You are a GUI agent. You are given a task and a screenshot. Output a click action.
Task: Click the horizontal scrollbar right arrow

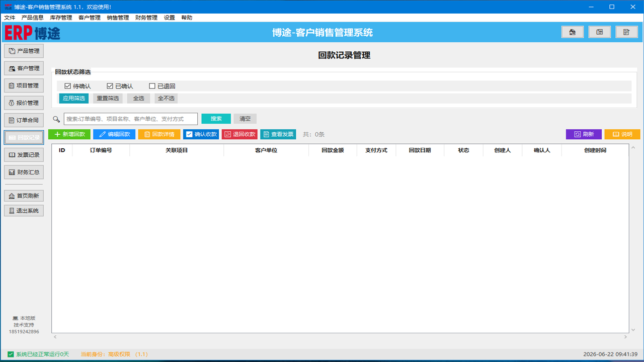click(626, 337)
